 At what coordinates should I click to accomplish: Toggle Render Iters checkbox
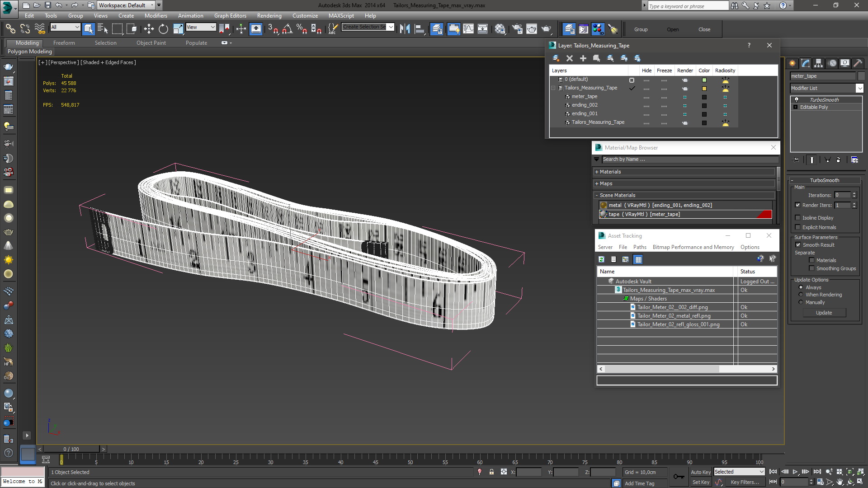tap(798, 205)
